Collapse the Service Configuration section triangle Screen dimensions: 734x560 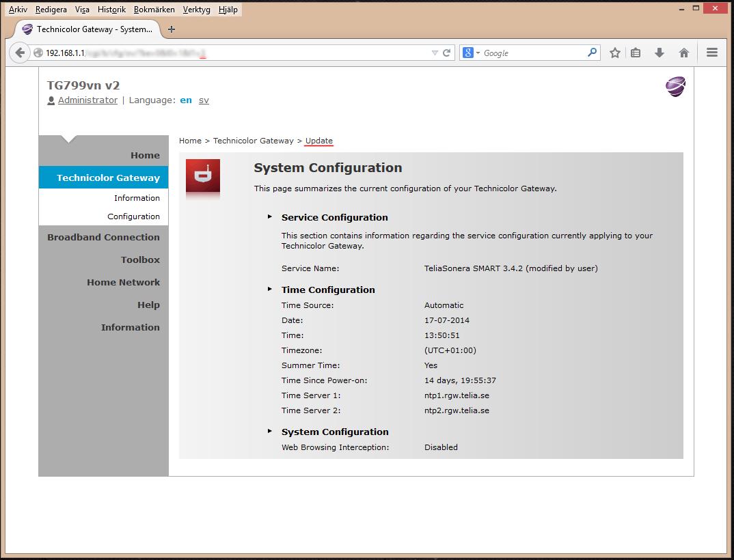pyautogui.click(x=270, y=216)
